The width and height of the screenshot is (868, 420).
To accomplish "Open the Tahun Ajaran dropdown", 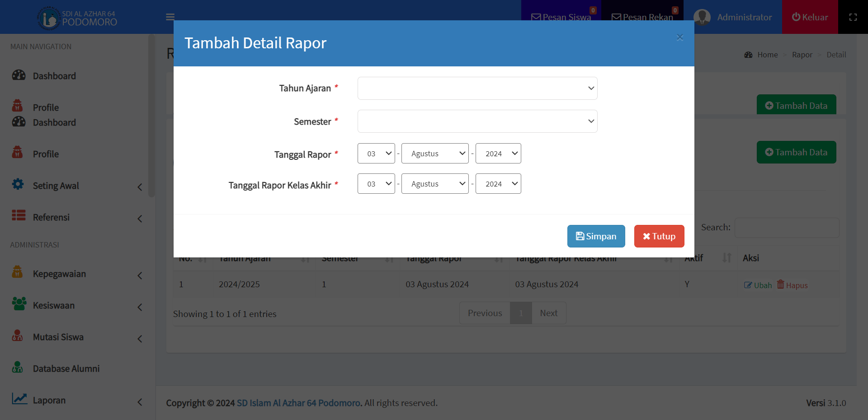I will (477, 88).
